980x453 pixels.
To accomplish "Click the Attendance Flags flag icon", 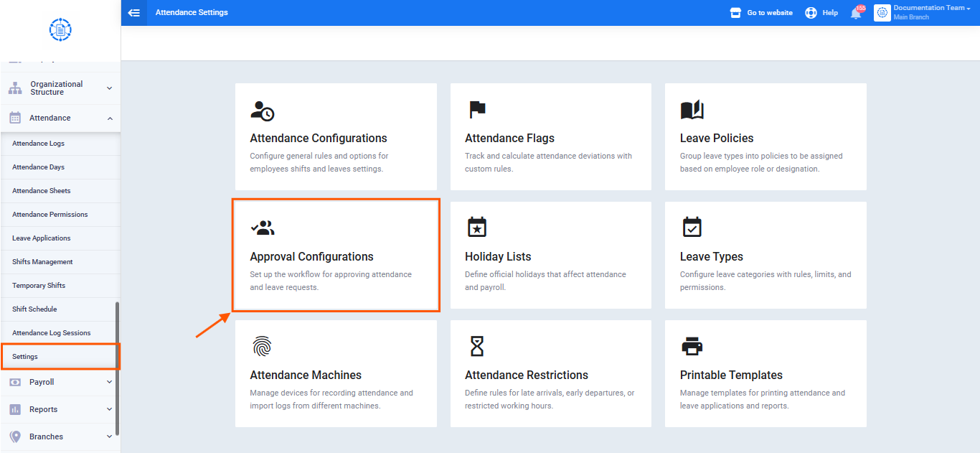I will pos(477,110).
